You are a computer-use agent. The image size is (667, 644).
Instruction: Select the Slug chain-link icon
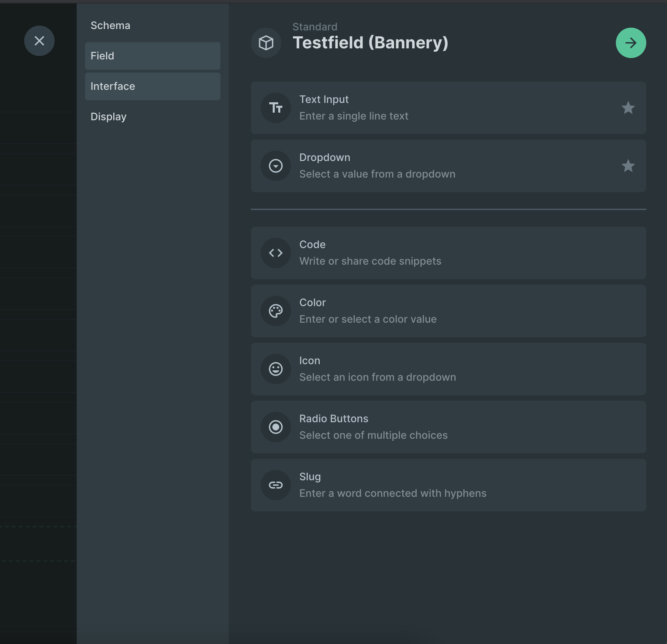(275, 485)
